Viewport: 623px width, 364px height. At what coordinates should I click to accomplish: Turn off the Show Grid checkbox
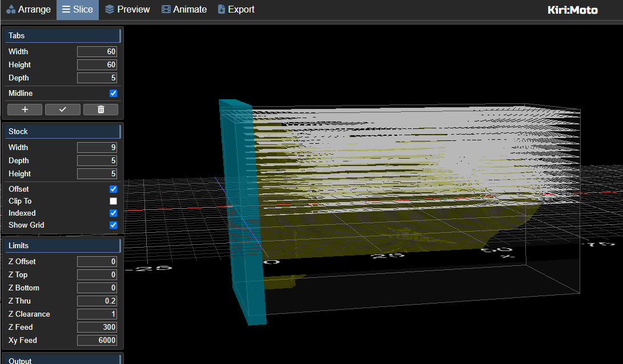113,225
